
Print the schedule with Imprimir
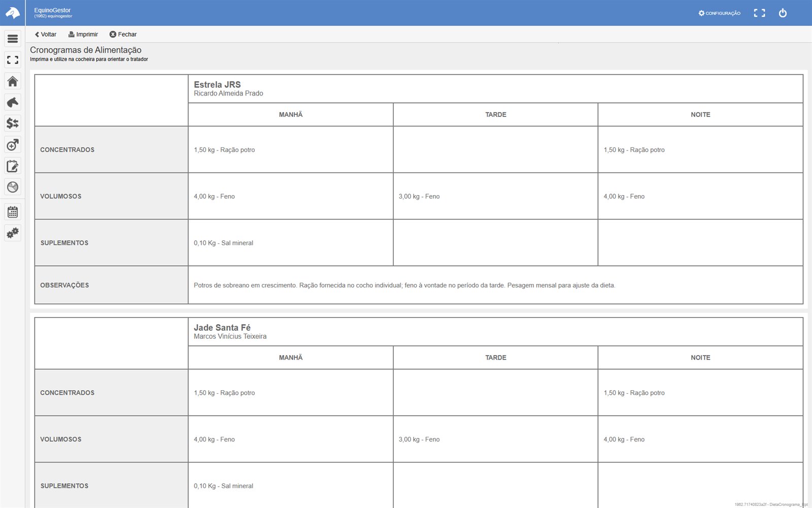tap(83, 35)
